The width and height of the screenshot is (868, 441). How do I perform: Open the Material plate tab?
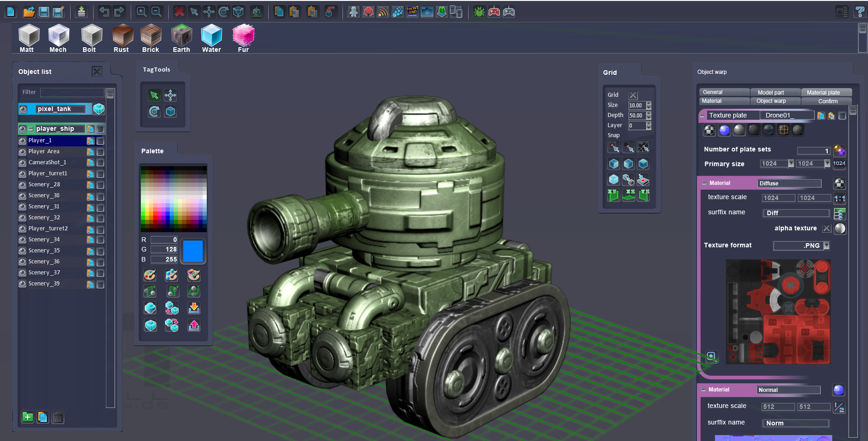[823, 92]
